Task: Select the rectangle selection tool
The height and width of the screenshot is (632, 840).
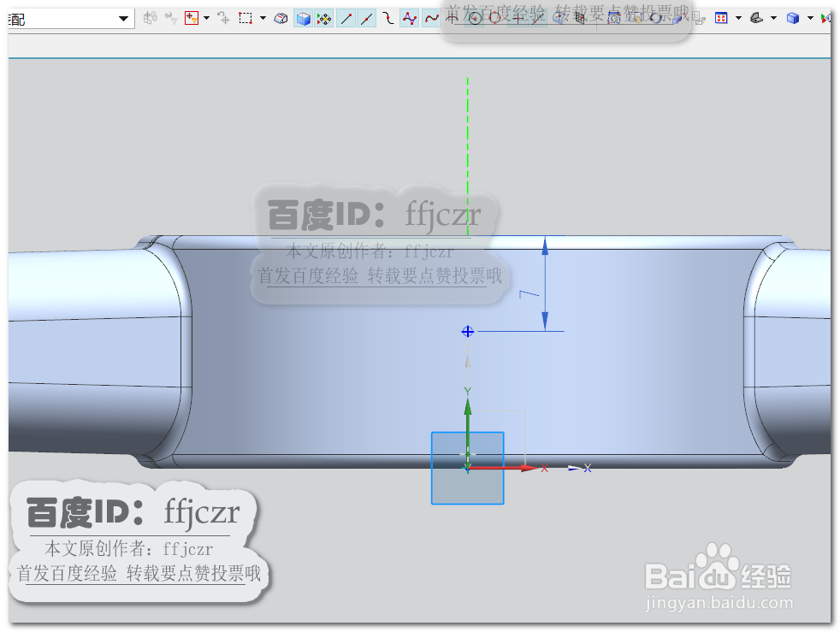Action: tap(245, 18)
